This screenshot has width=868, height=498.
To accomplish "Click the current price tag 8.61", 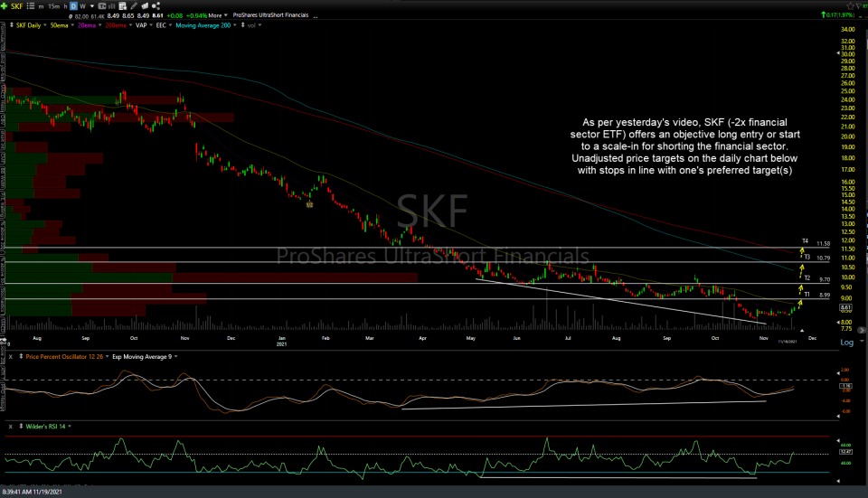I will [x=846, y=307].
